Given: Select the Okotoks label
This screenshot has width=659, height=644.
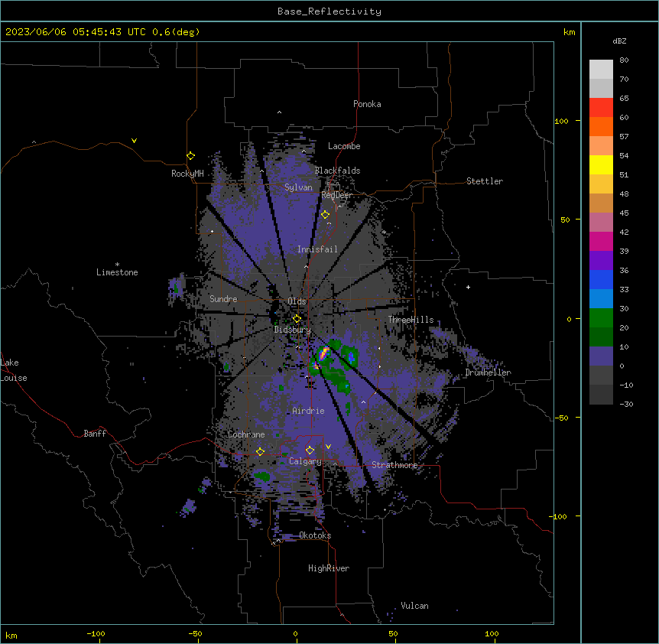Looking at the screenshot, I should [315, 535].
